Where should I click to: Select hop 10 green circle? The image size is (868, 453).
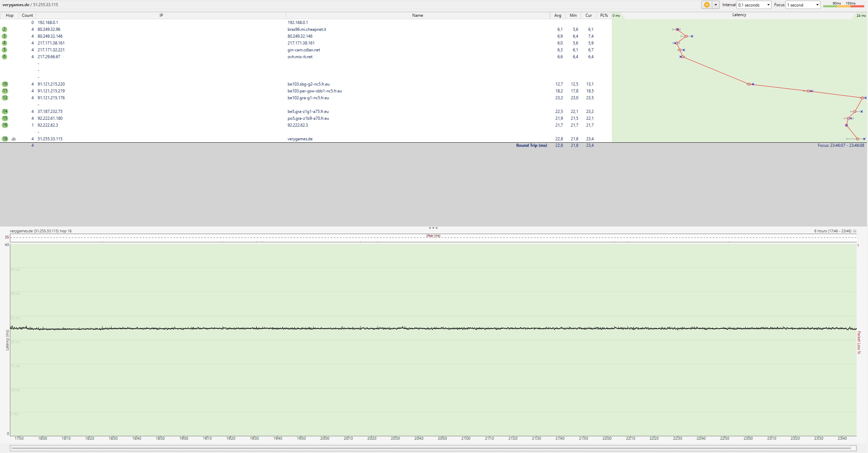[5, 84]
